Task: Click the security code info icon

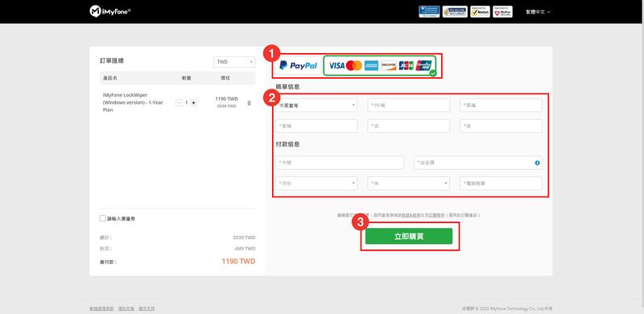Action: coord(537,163)
